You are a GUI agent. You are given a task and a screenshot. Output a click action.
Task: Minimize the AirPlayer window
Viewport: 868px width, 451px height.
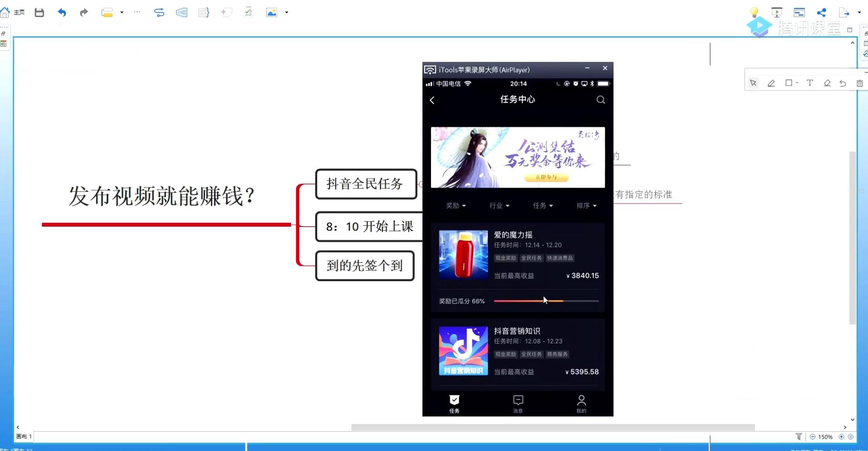(587, 68)
